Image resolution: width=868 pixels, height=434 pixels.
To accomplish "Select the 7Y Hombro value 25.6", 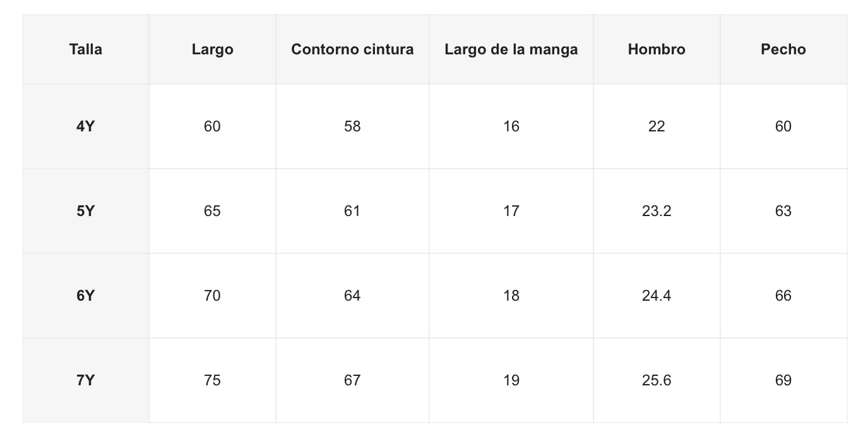I will pyautogui.click(x=657, y=380).
